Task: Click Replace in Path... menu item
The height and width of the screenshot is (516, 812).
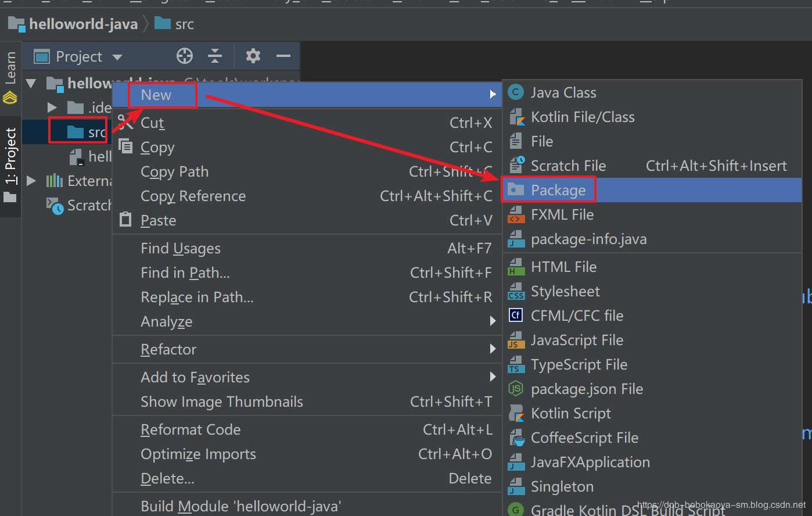Action: tap(307, 297)
